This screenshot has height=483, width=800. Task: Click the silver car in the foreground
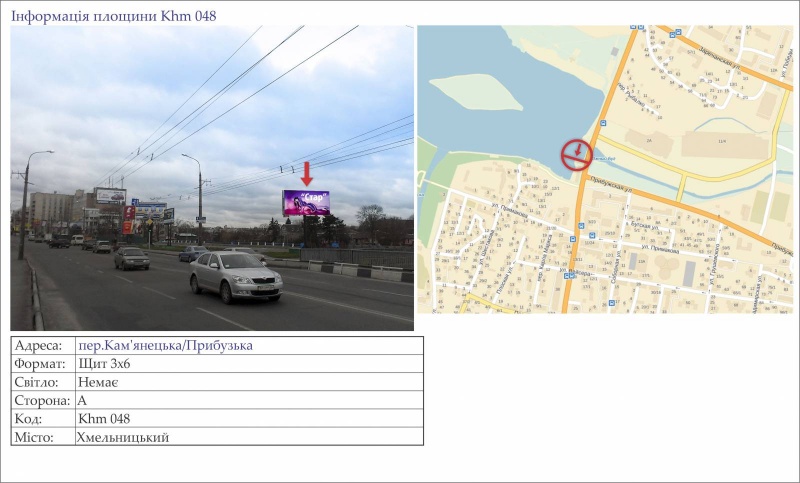pyautogui.click(x=235, y=275)
